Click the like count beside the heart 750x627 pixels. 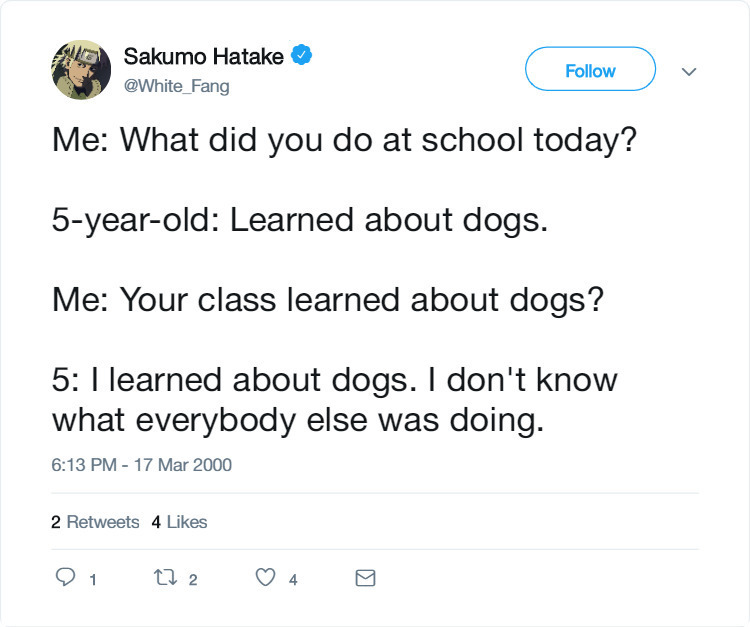point(293,579)
